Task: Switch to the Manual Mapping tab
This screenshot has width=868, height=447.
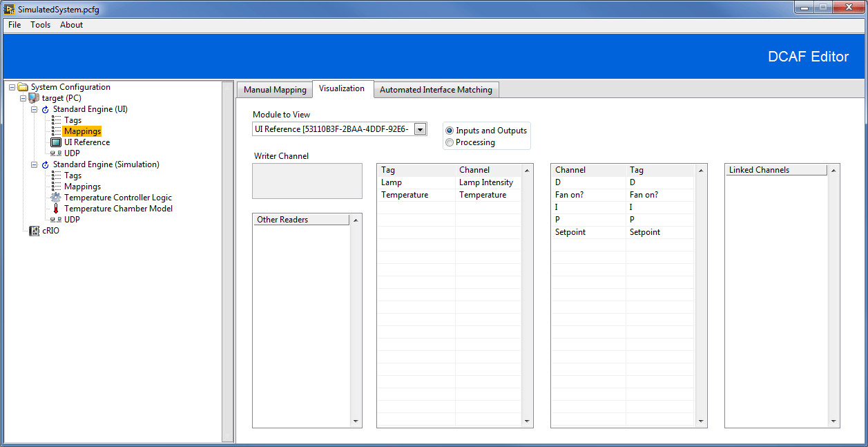Action: click(x=274, y=89)
